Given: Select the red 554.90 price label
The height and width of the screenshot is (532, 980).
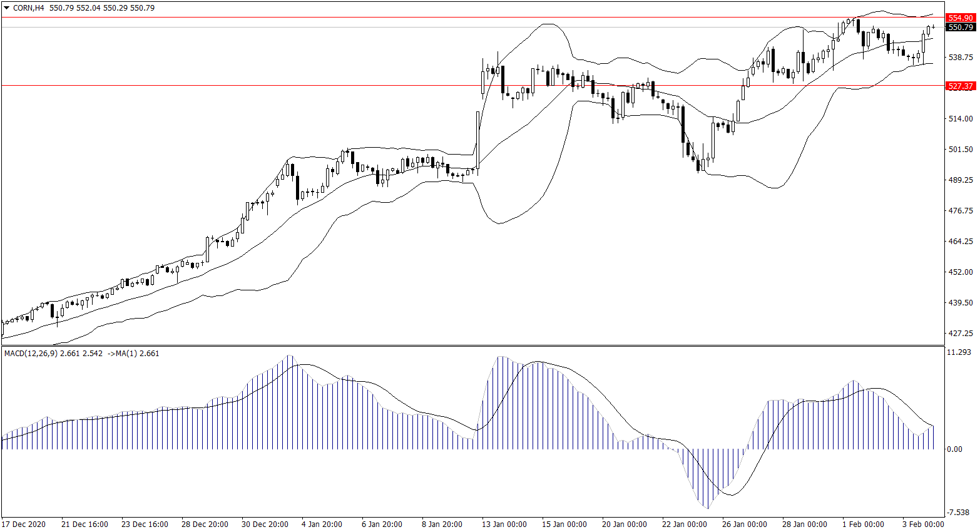Looking at the screenshot, I should [960, 18].
